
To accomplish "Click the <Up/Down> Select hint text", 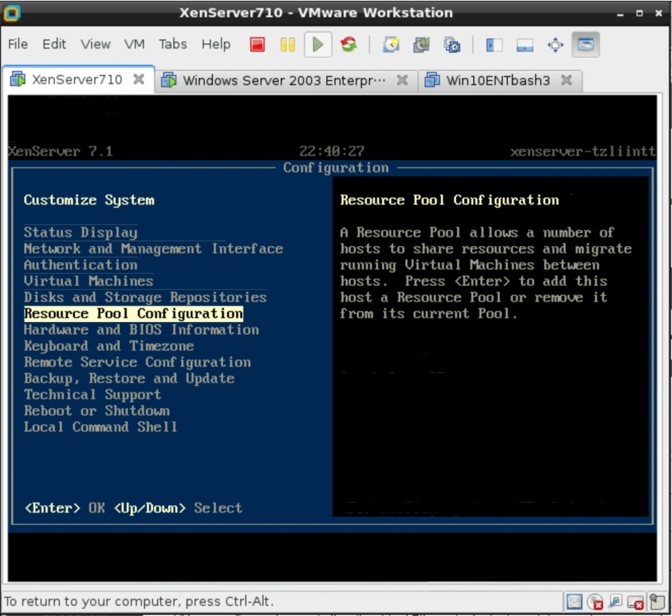I will pos(178,508).
